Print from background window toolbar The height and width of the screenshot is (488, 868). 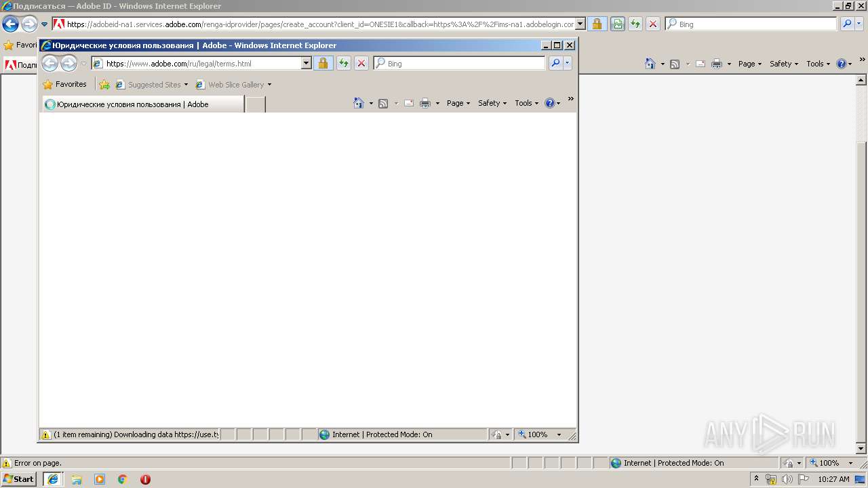coord(717,64)
